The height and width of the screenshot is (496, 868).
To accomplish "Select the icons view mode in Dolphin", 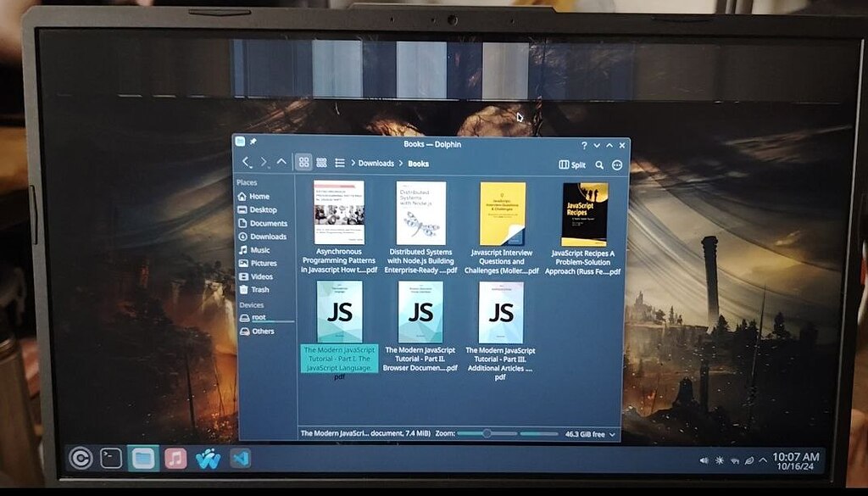I will 303,164.
